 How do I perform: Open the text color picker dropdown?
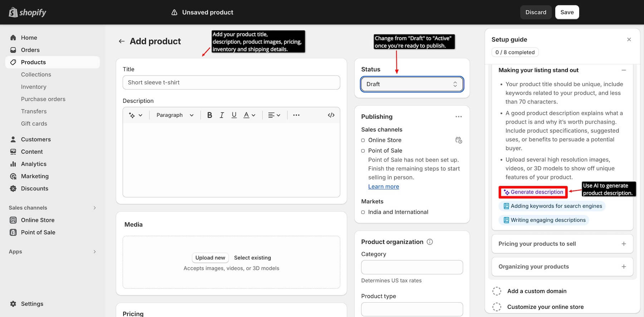[x=249, y=115]
